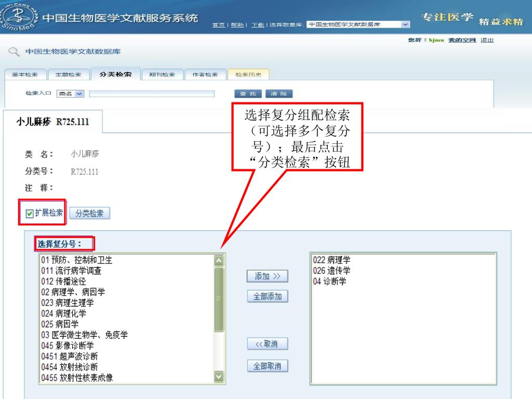Open the 检索入口 类名 dropdown
Viewport: 532px width, 399px height.
coord(70,94)
